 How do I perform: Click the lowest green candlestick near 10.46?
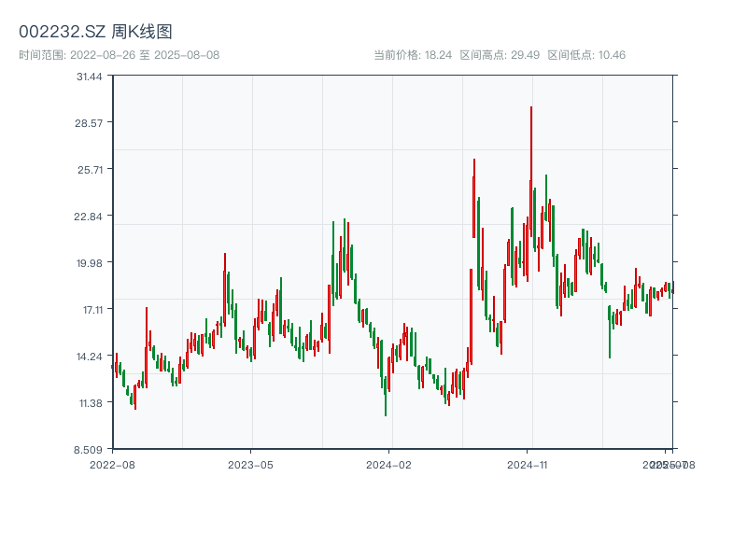(x=386, y=396)
